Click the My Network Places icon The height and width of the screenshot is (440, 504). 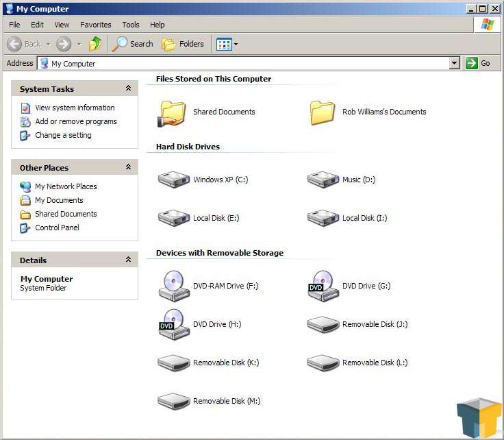[25, 186]
